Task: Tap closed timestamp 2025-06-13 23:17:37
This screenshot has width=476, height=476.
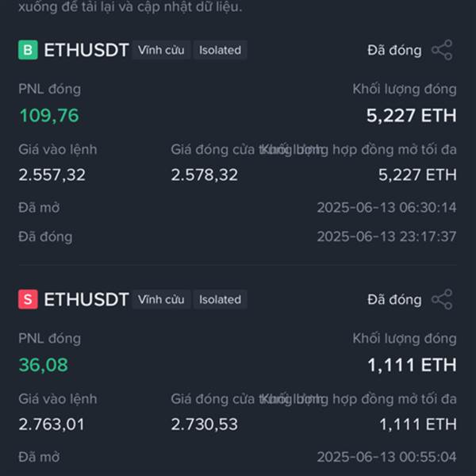Action: [386, 236]
